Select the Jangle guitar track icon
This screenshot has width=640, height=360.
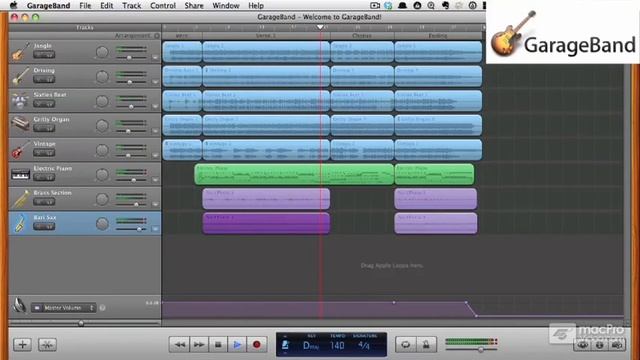click(x=20, y=52)
